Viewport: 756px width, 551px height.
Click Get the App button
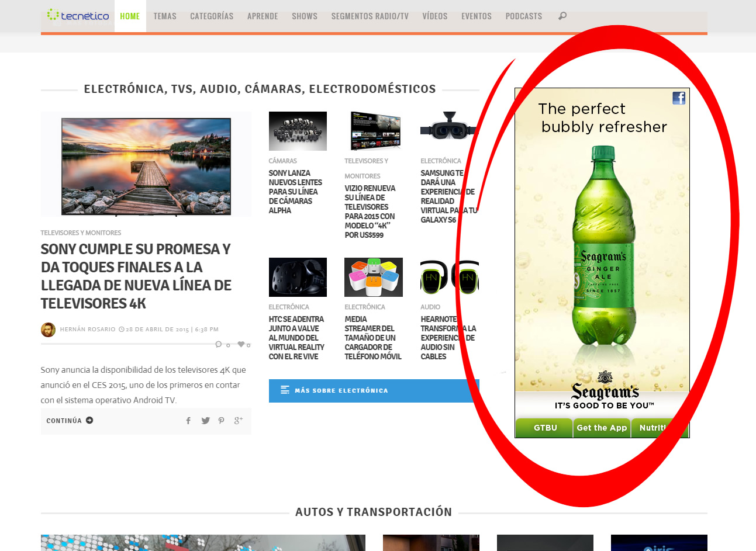pos(602,428)
